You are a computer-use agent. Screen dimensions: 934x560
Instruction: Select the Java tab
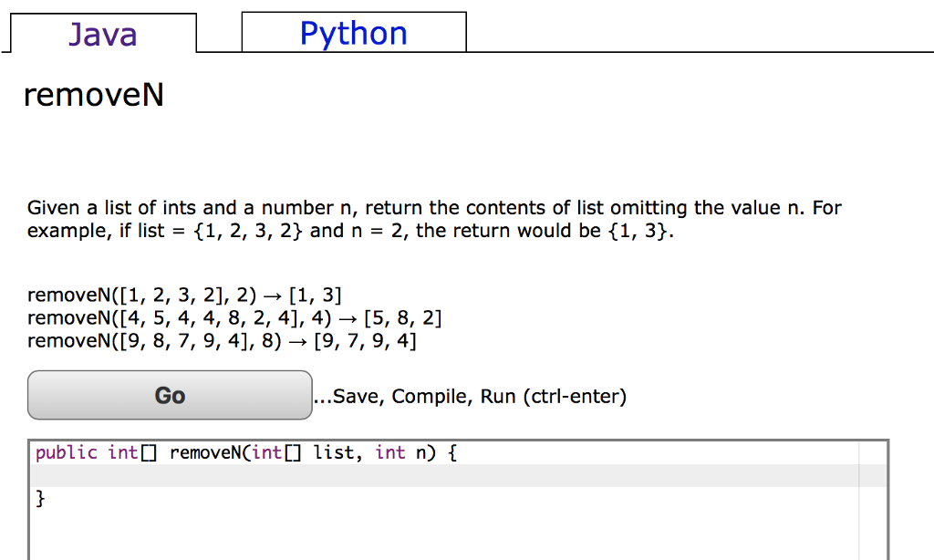[103, 34]
